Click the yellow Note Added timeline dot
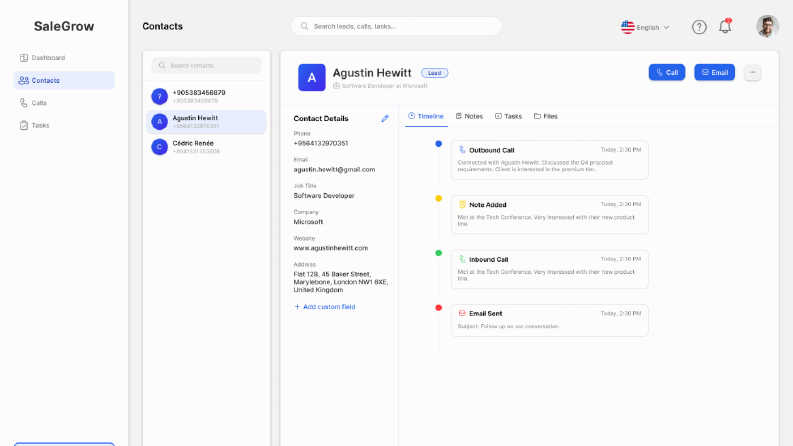Screen dimensions: 793x446 tap(438, 198)
